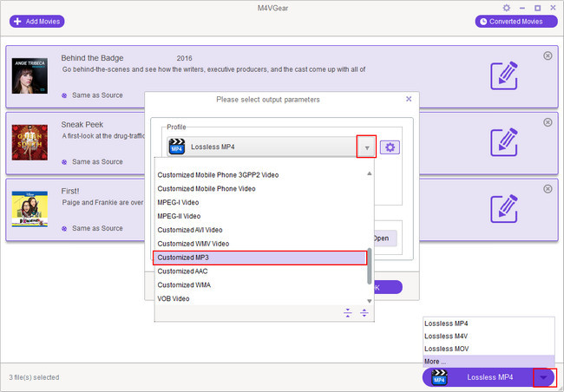Select MPEG-II Video profile

[261, 216]
